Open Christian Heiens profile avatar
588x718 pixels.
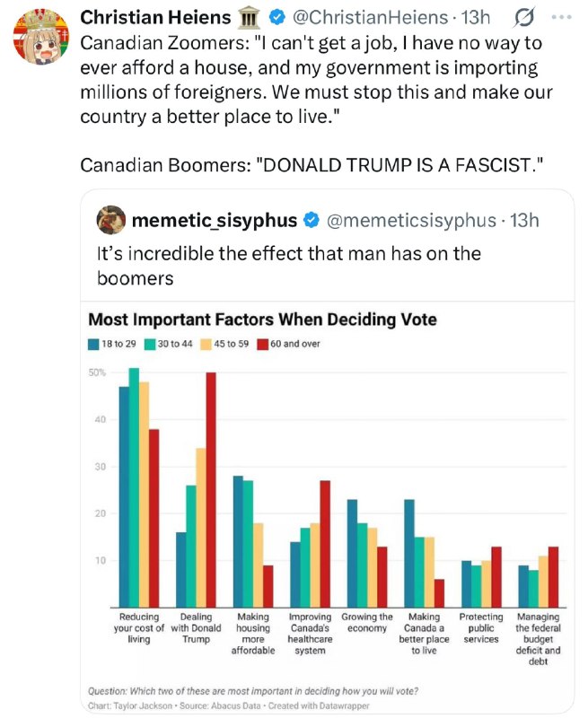tap(41, 36)
